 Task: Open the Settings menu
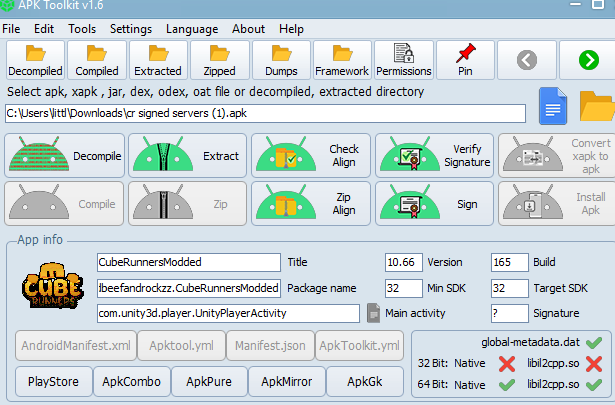[x=131, y=29]
